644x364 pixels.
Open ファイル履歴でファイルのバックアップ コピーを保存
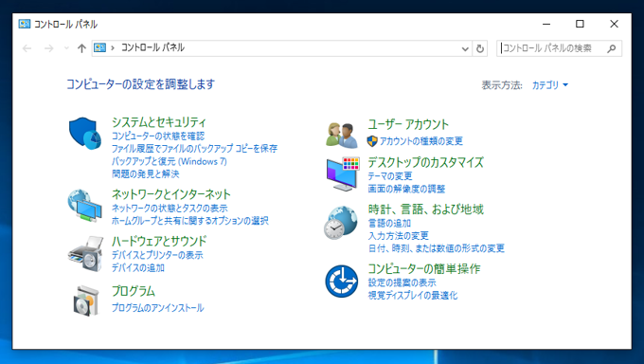click(195, 149)
